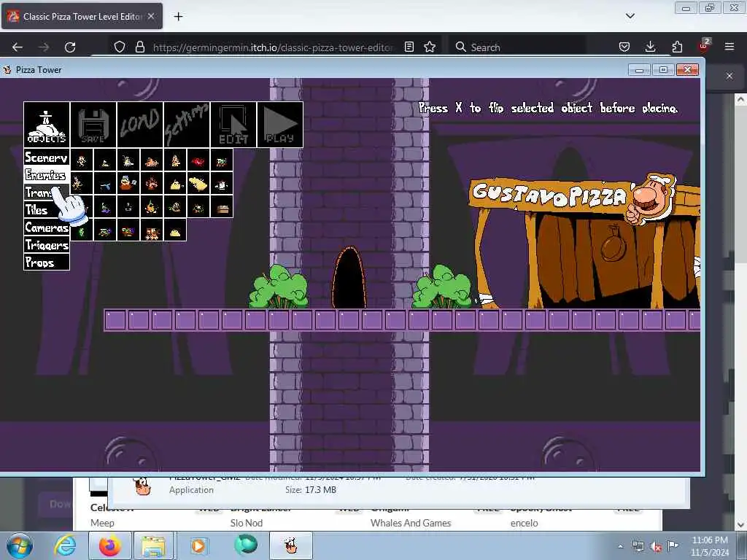
Task: Open a new browser tab
Action: pos(178,17)
